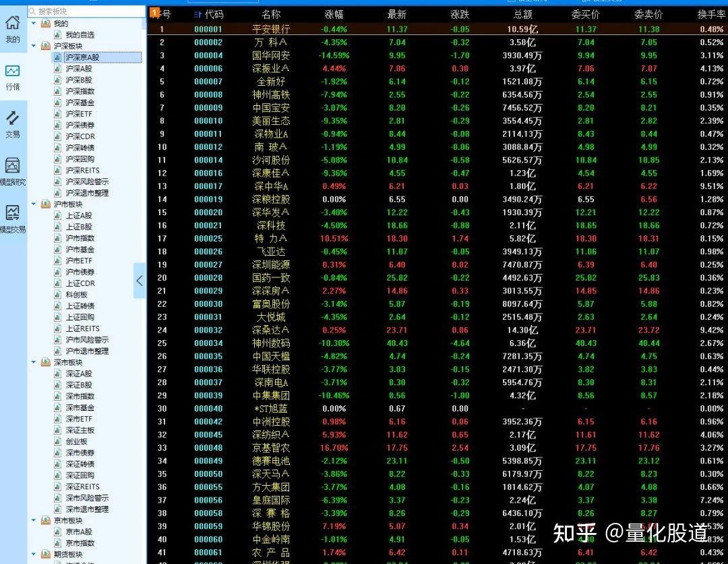Collapse the 沪深板块 section
Image resolution: width=728 pixels, height=564 pixels.
coord(34,46)
